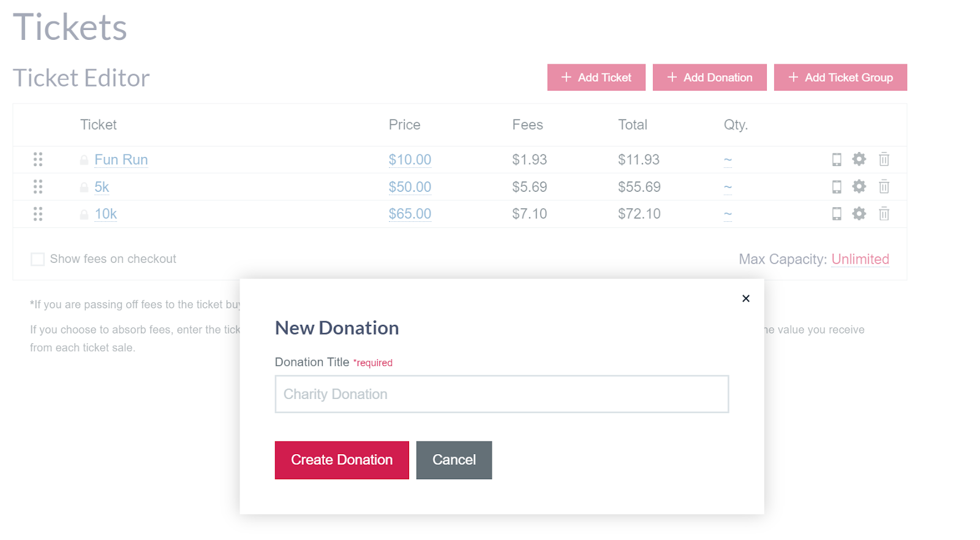This screenshot has width=980, height=540.
Task: Edit the $50.00 price of 5k
Action: [x=410, y=187]
